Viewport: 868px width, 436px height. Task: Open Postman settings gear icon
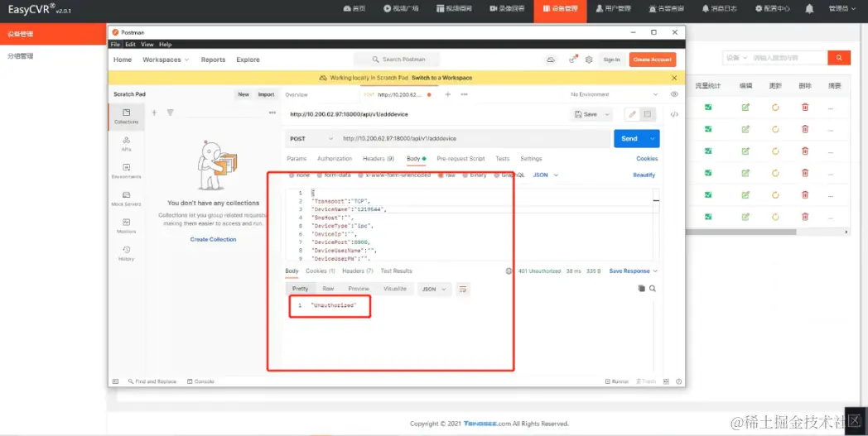coord(589,60)
